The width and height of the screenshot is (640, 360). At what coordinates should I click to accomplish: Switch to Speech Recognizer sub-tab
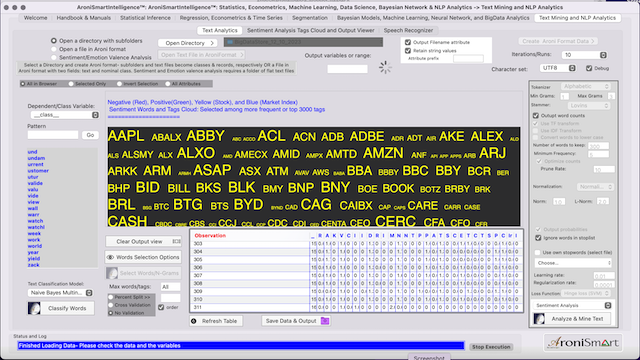[x=408, y=30]
